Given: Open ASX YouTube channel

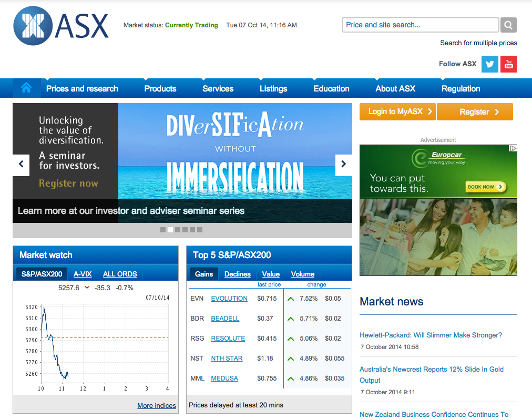Looking at the screenshot, I should (x=508, y=64).
